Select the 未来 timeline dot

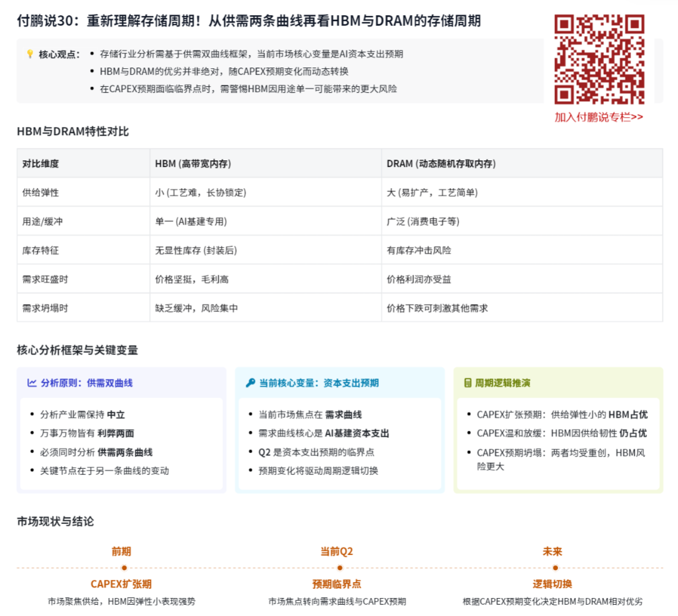tap(556, 568)
